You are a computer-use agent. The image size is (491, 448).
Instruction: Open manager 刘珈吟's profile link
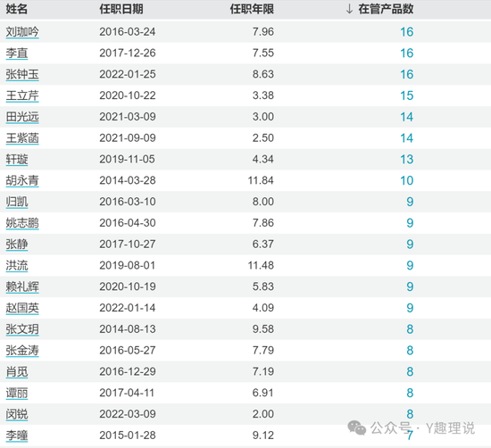(x=22, y=32)
